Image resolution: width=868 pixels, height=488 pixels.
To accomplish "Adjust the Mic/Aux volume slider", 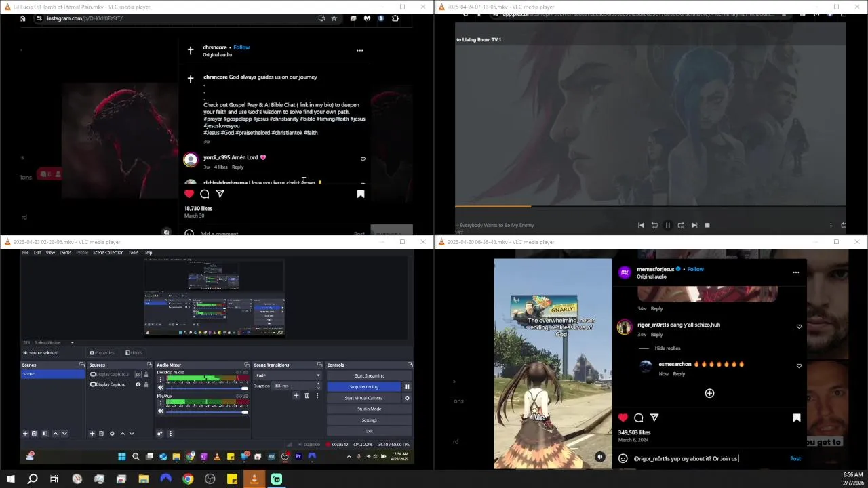I will (x=207, y=412).
